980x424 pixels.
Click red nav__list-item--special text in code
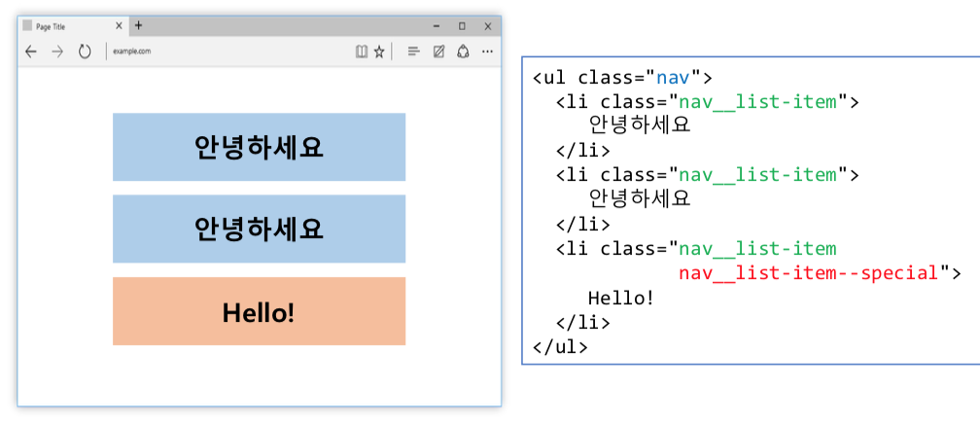pos(809,273)
